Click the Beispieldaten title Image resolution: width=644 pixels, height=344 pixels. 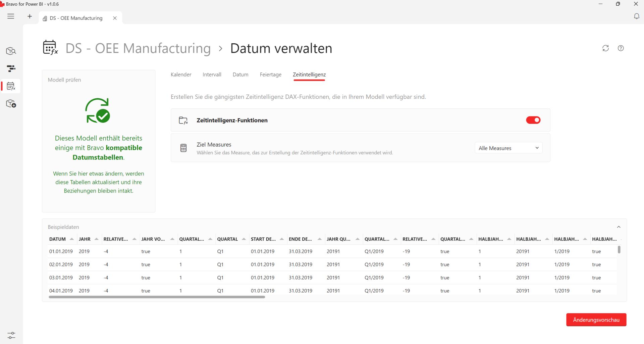pyautogui.click(x=63, y=227)
